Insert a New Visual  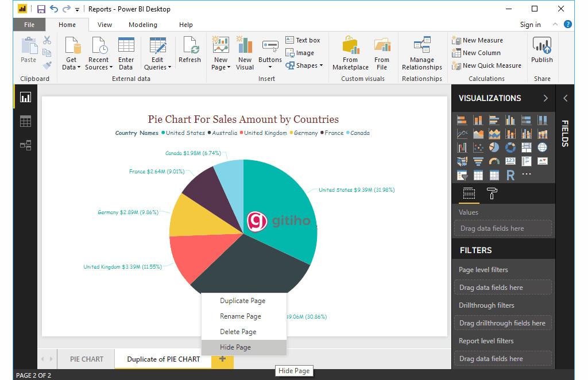245,53
